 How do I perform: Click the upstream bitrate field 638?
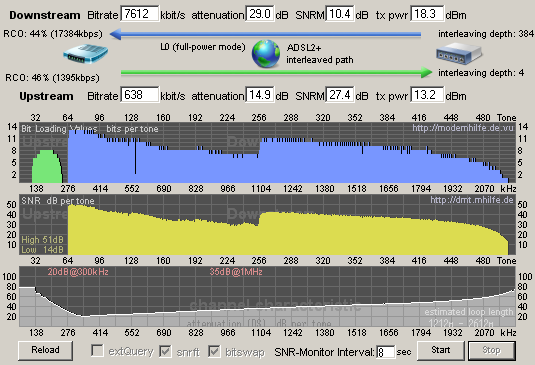tap(140, 95)
